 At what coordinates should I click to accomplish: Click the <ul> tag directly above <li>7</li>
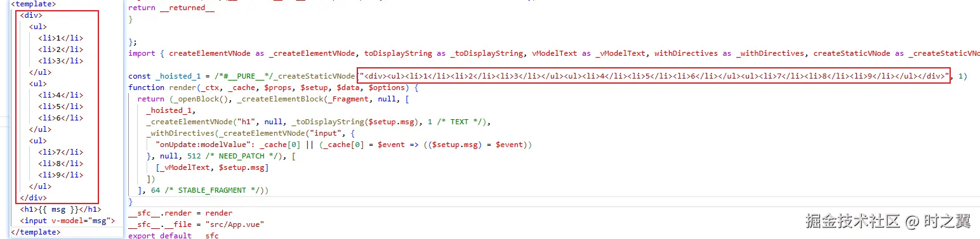[38, 141]
